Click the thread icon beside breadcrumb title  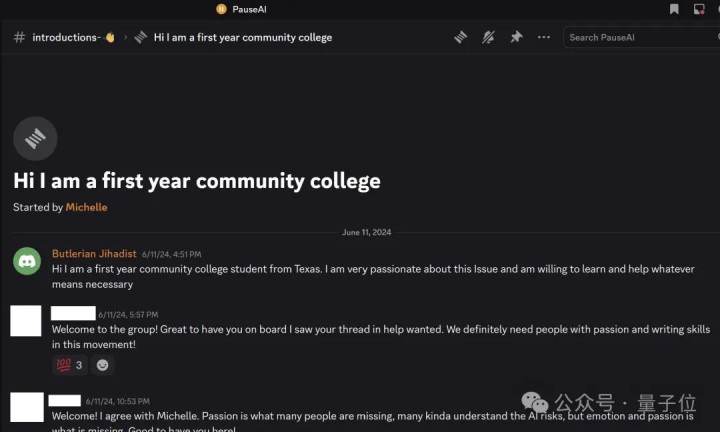(141, 37)
